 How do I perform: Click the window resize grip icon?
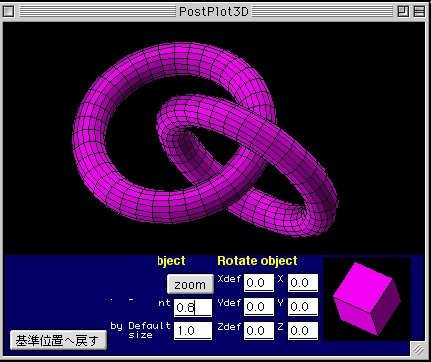click(419, 350)
